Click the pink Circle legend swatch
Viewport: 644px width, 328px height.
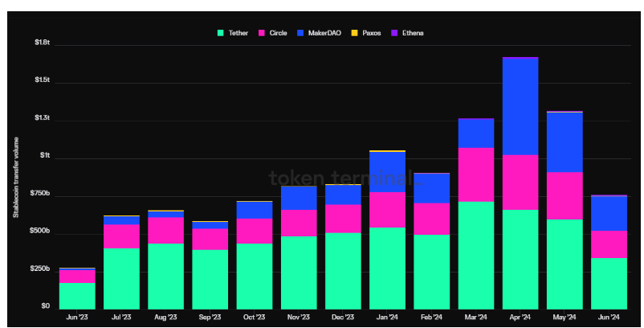click(261, 33)
